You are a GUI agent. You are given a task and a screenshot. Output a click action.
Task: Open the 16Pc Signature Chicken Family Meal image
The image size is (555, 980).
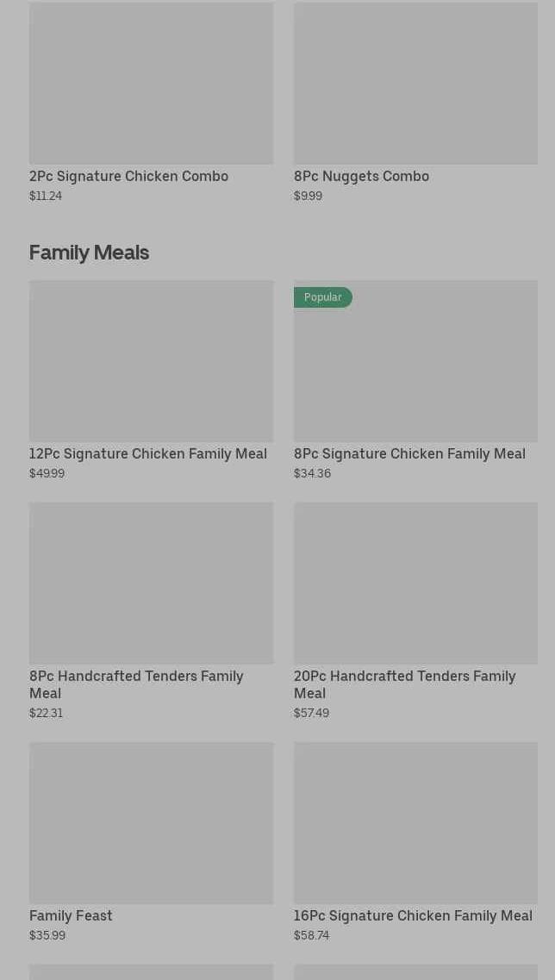point(415,822)
